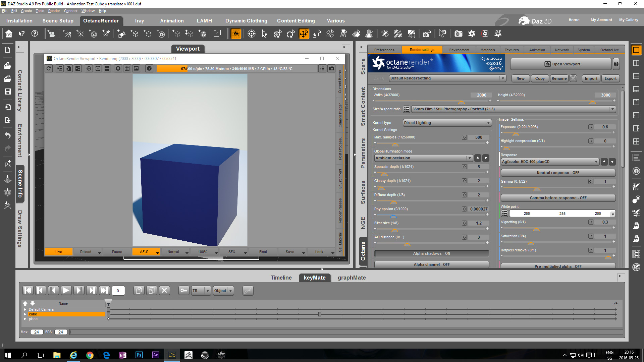Click the Pause button in Octane viewport

tap(117, 252)
